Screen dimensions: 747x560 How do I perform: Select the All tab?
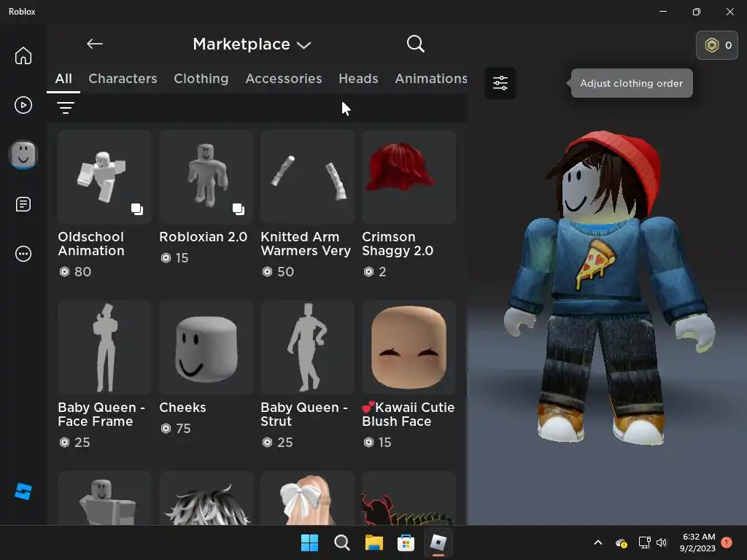point(63,79)
